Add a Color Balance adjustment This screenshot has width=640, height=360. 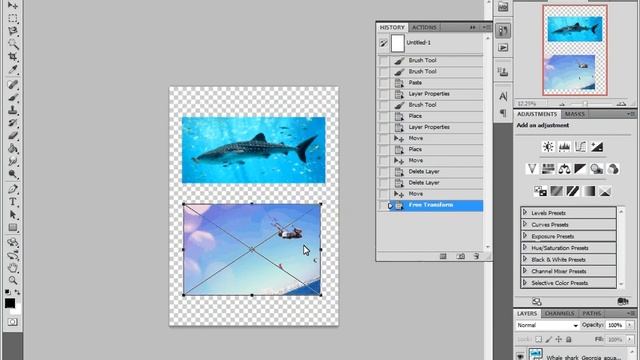564,169
